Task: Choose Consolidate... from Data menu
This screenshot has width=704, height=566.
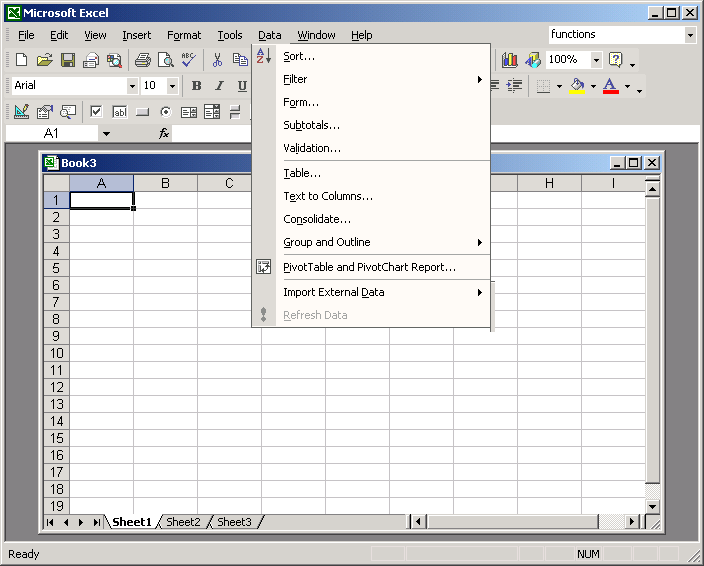Action: (x=370, y=219)
